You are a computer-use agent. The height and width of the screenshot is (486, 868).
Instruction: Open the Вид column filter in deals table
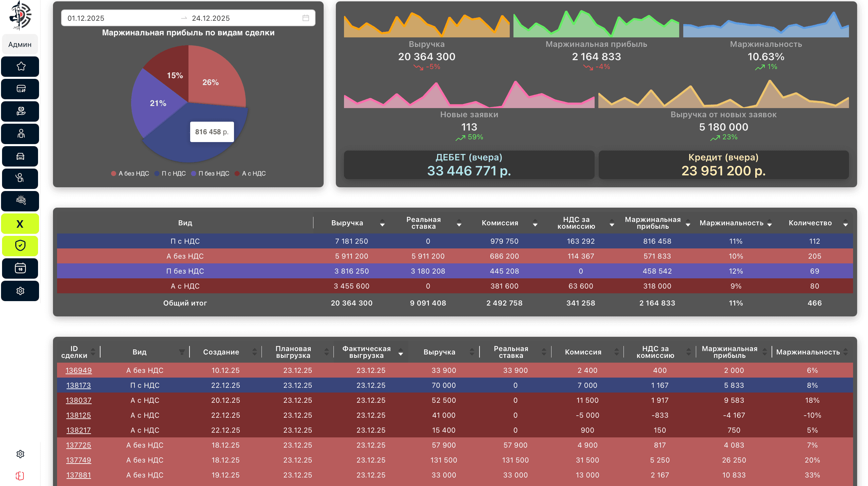coord(182,352)
